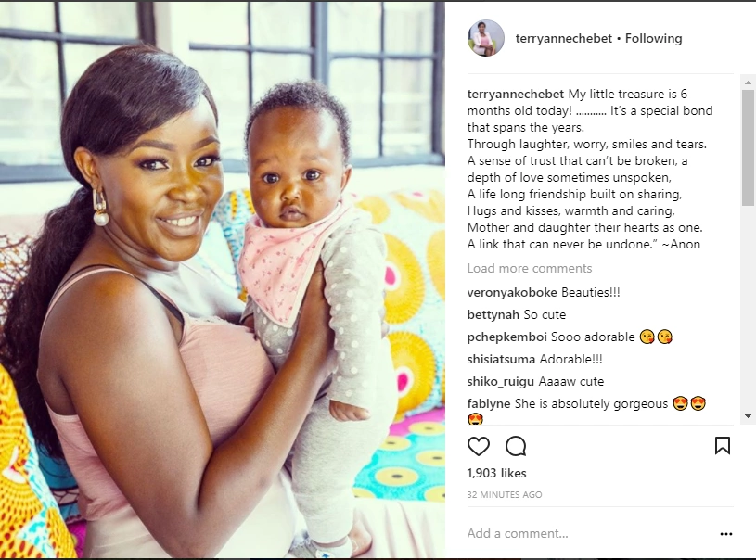Open pchepkemboi commenter profile link
Viewport: 756px width, 560px height.
[x=506, y=337]
